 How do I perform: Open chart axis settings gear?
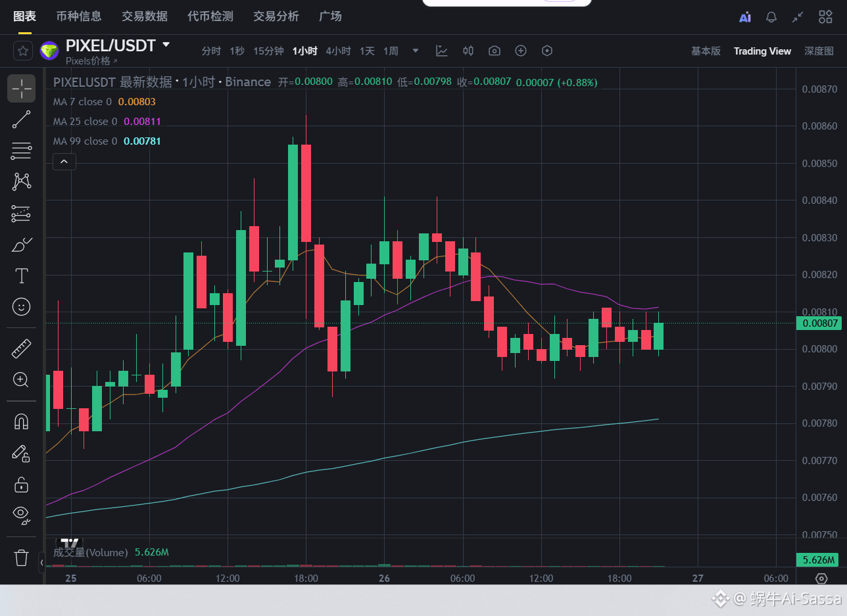point(821,579)
